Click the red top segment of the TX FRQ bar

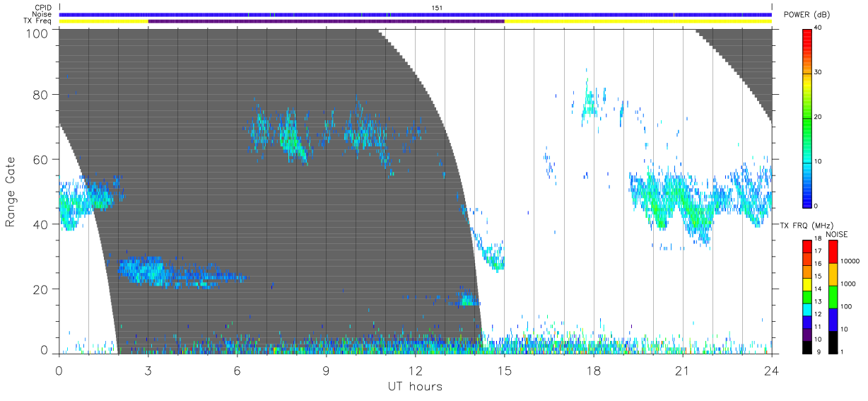point(807,247)
